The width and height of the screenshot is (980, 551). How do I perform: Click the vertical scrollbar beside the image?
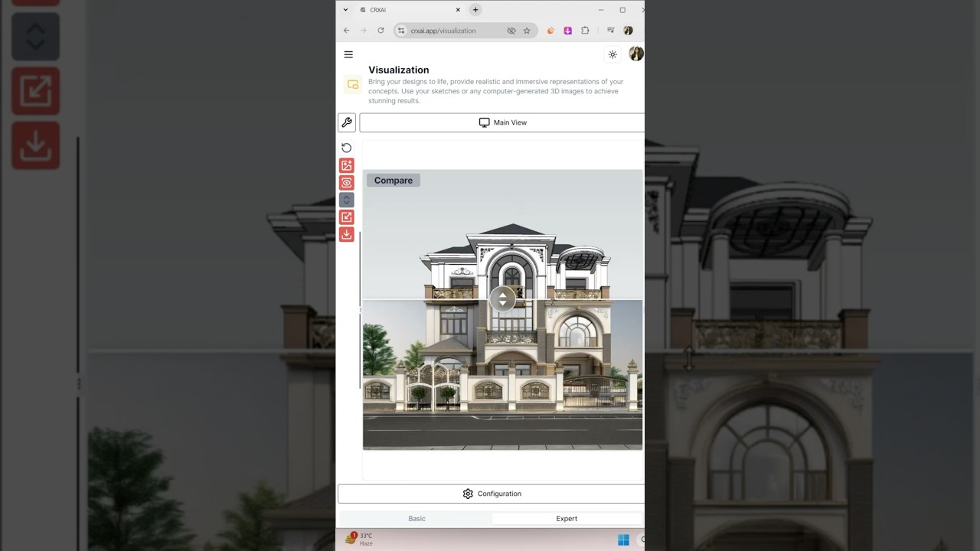coord(360,309)
